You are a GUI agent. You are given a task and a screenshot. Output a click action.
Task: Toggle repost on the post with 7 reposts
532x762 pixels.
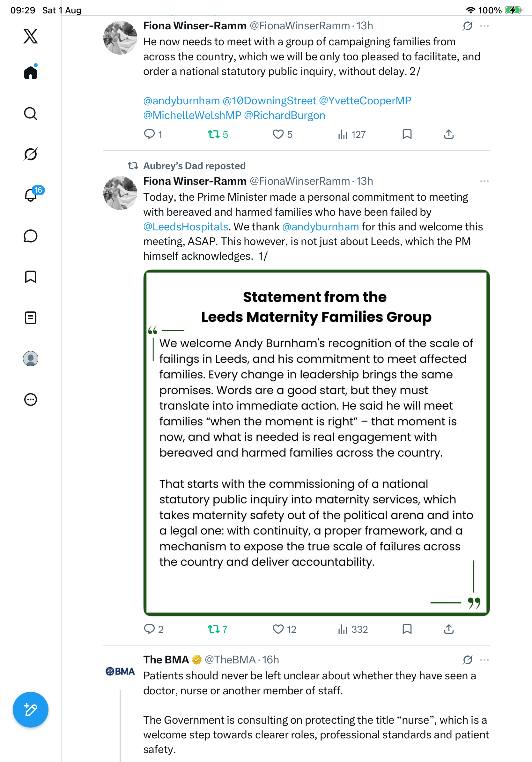click(x=218, y=629)
